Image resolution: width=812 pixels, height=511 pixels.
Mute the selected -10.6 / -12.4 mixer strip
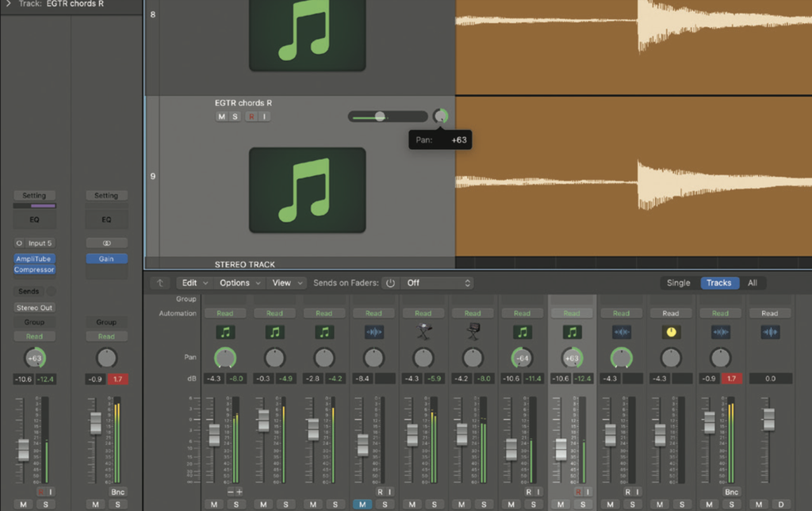point(561,505)
